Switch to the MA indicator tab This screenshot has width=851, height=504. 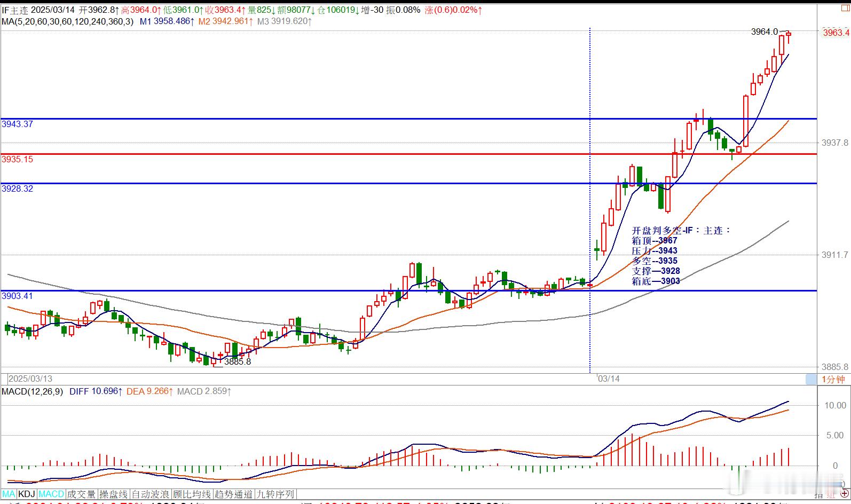(x=9, y=494)
